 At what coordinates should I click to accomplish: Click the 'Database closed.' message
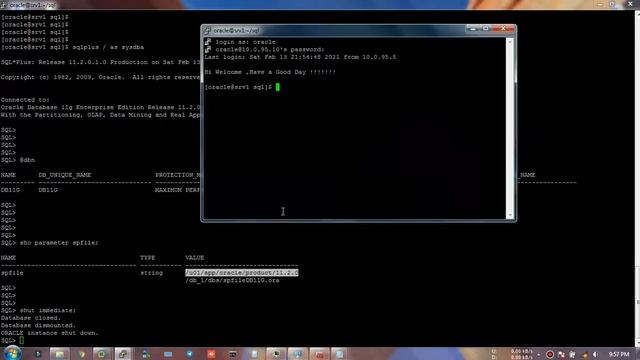[31, 318]
